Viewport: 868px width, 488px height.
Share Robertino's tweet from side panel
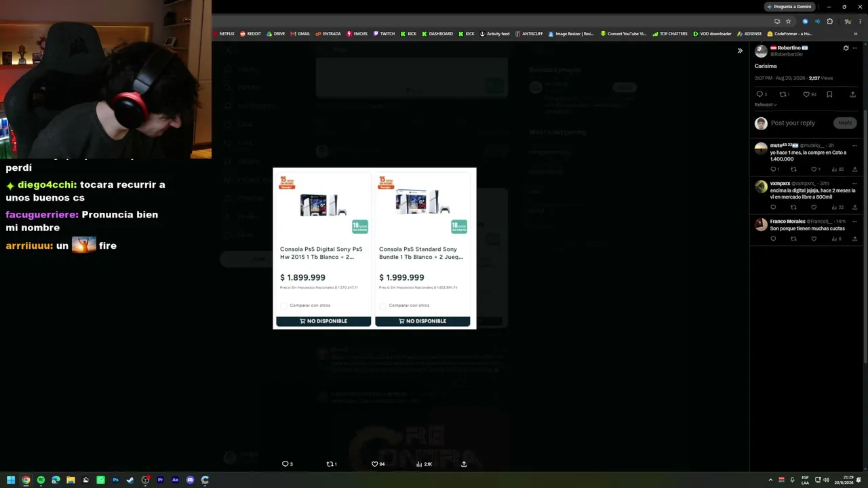[853, 94]
